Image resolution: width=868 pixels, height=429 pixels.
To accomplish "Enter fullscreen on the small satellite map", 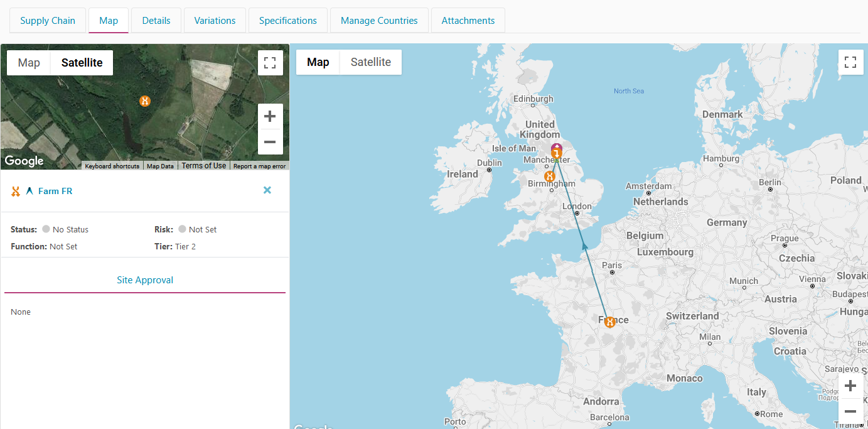I will point(270,63).
